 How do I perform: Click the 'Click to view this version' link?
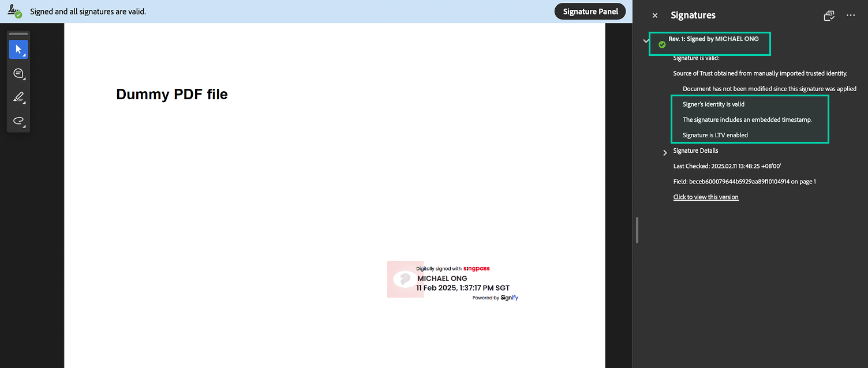tap(705, 197)
